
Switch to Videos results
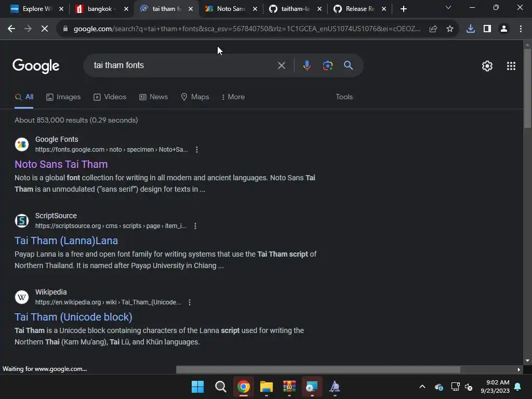(x=110, y=97)
